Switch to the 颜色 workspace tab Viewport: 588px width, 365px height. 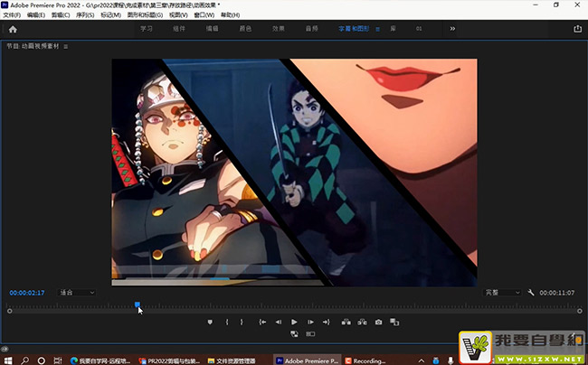245,29
